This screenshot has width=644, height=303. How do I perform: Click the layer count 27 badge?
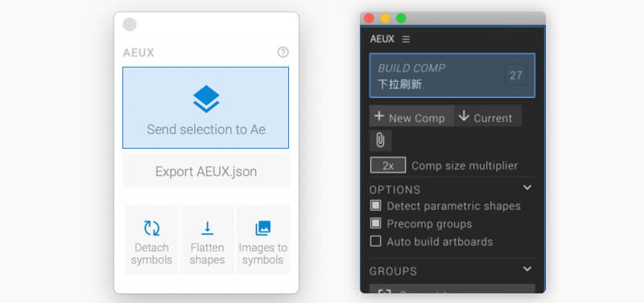(x=515, y=76)
